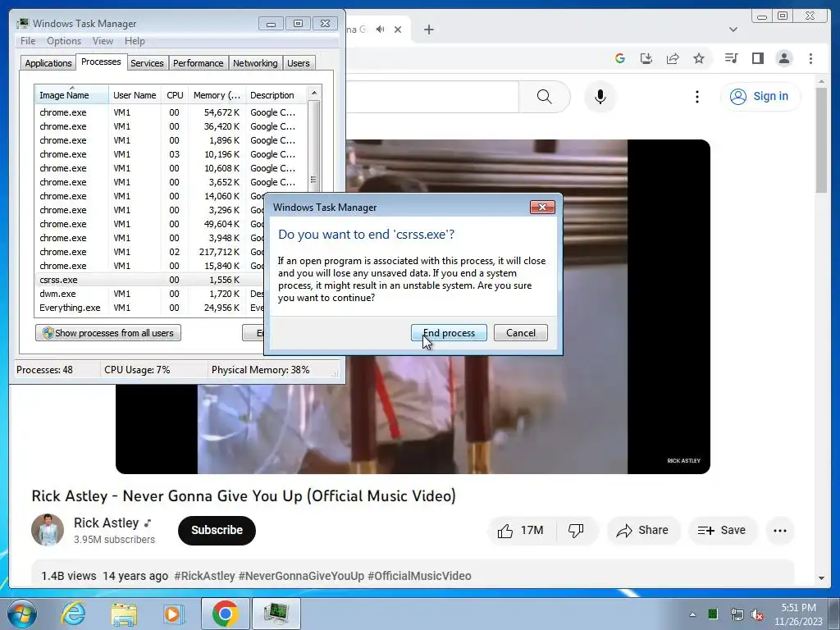Select chrome.exe row using 1,896 K
This screenshot has width=840, height=630.
tap(171, 140)
